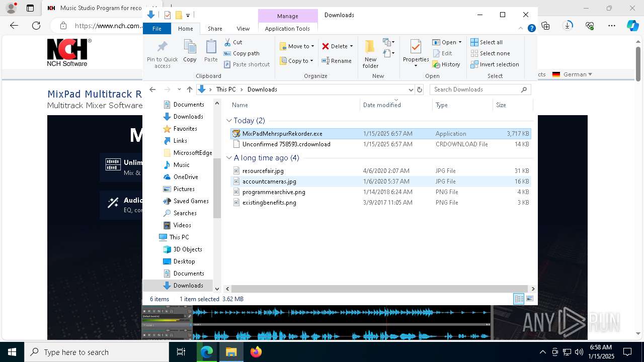
Task: Switch to the View ribbon tab
Action: [243, 29]
